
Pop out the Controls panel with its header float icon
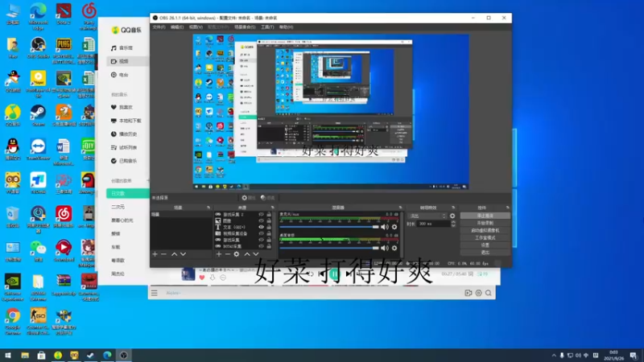pyautogui.click(x=508, y=208)
